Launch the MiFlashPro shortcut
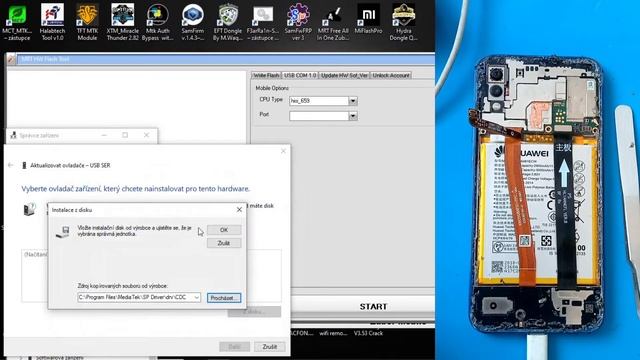This screenshot has height=360, width=640. 368,20
